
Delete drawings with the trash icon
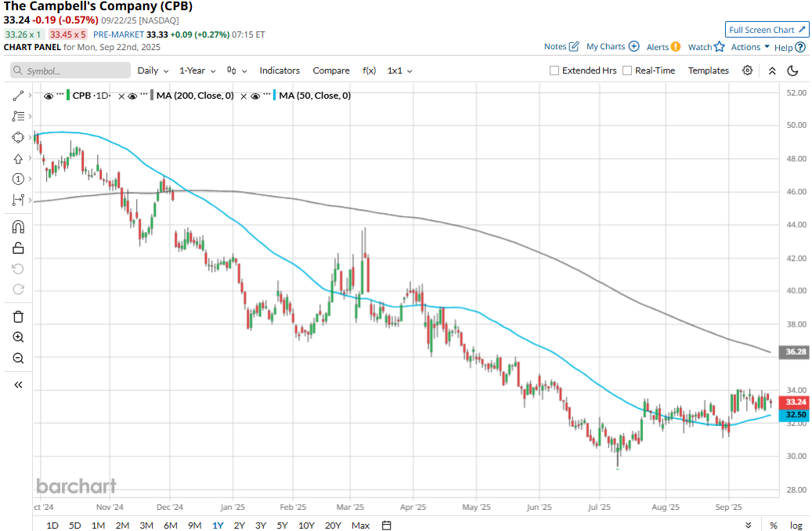click(x=17, y=316)
